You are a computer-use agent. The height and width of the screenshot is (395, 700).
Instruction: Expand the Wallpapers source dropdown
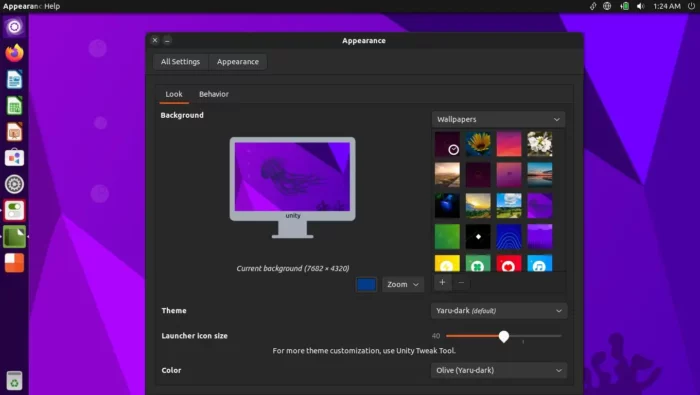point(498,120)
